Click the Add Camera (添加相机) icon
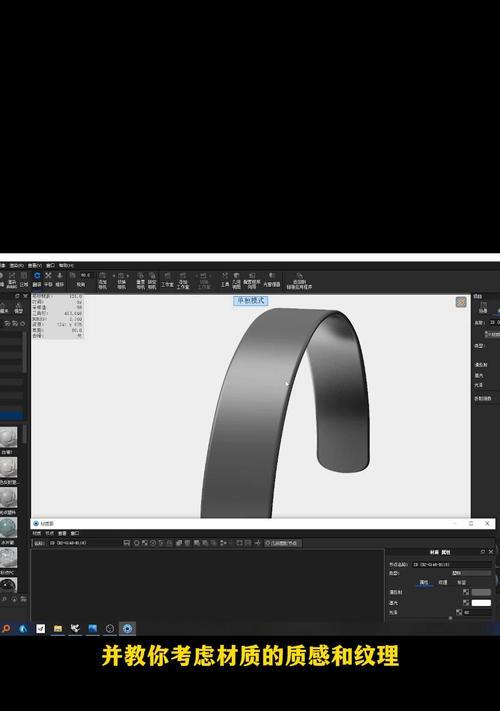The image size is (500, 711). click(102, 281)
